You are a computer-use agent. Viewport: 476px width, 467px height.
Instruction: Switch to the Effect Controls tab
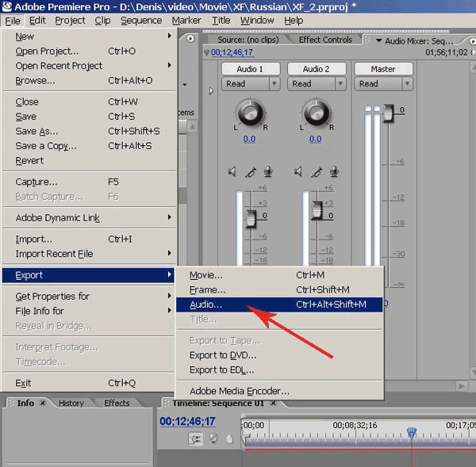click(325, 40)
